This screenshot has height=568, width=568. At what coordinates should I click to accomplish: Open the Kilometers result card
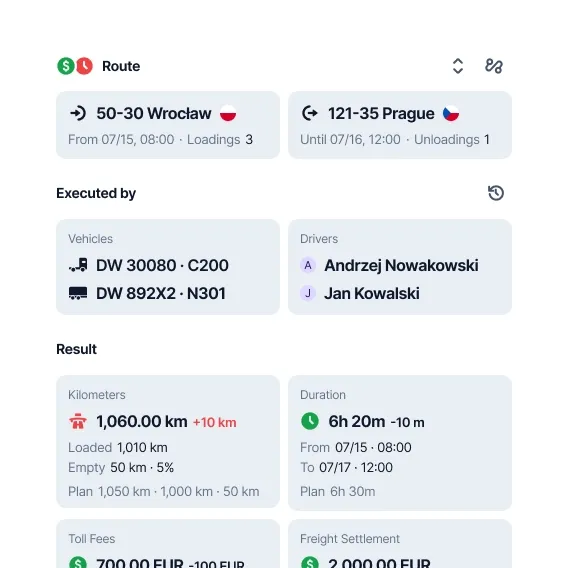click(168, 442)
